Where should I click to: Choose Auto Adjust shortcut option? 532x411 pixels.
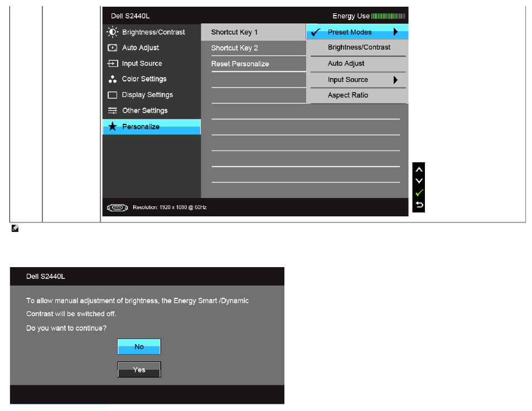click(357, 64)
